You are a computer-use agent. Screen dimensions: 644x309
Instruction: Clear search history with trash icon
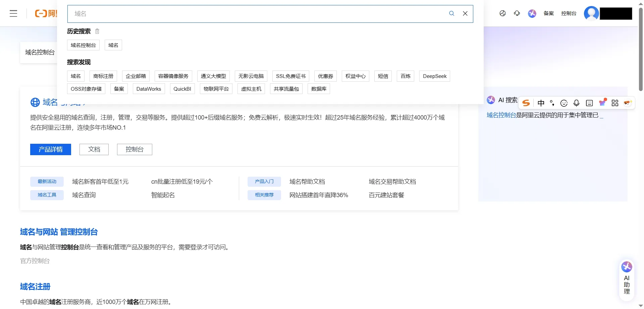(97, 31)
